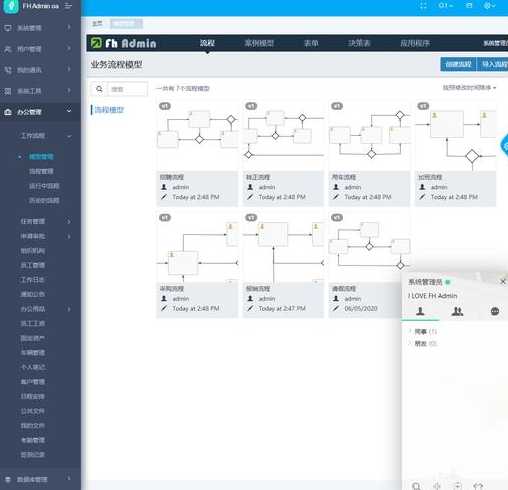Open 工作日志 in the sidebar
This screenshot has width=508, height=490.
[33, 280]
